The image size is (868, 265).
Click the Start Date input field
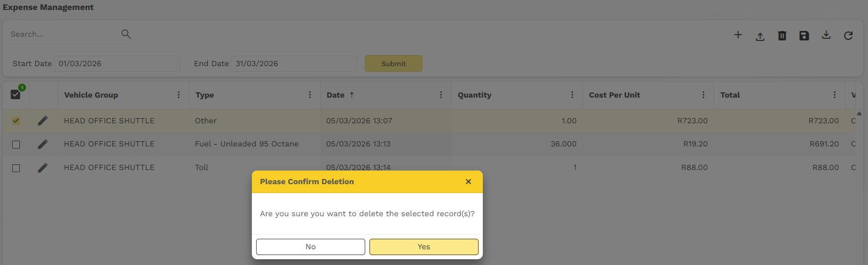pos(117,63)
